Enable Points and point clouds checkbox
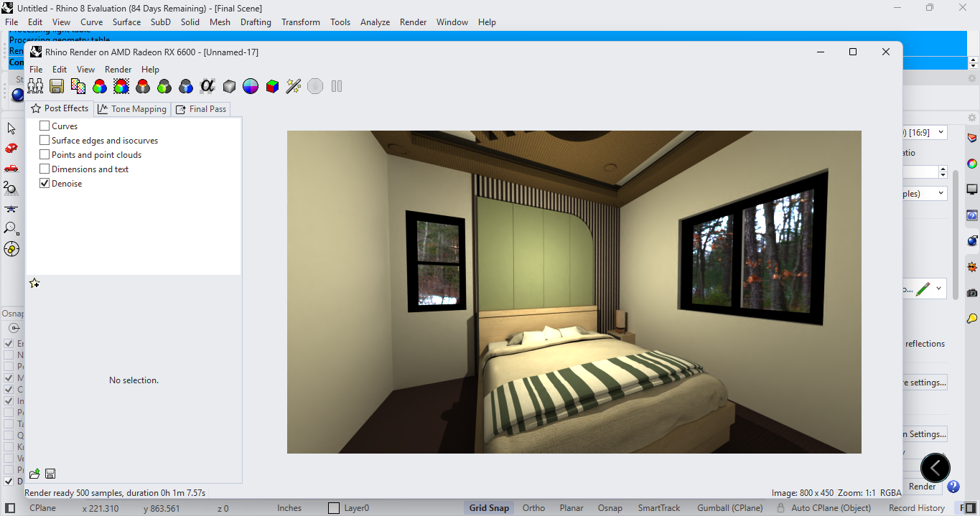This screenshot has width=980, height=516. click(x=45, y=155)
